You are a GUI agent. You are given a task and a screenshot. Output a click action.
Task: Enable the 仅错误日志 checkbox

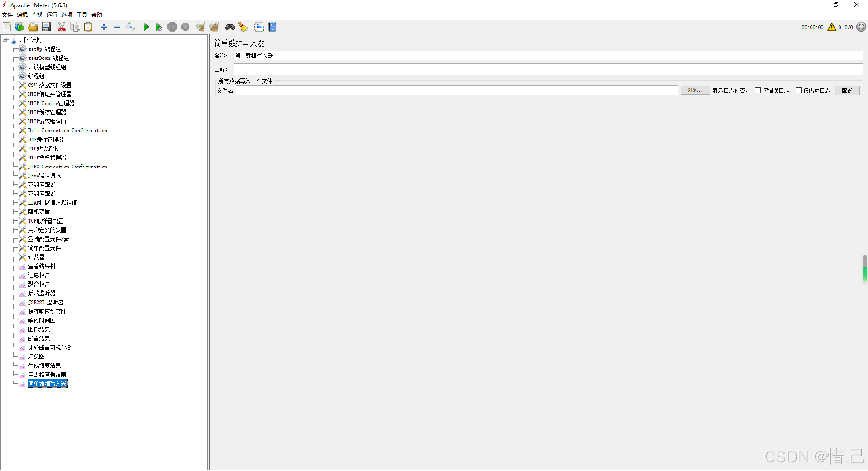pyautogui.click(x=758, y=90)
